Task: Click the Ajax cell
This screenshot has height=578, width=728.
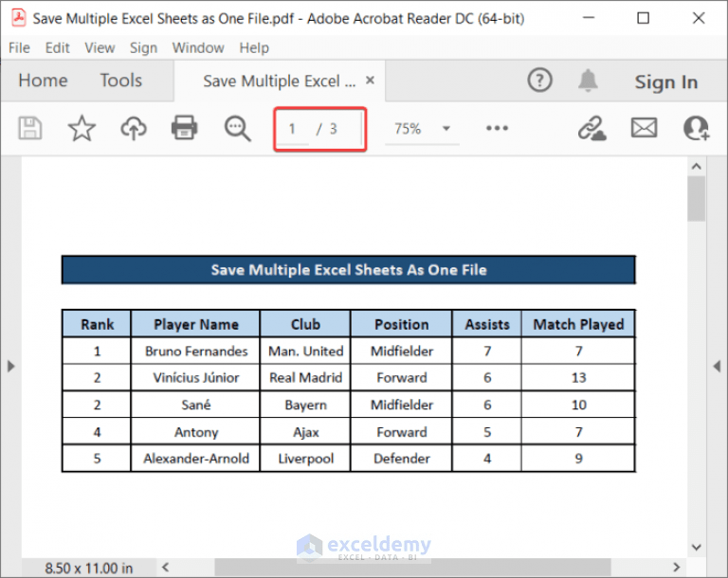Action: 305,432
